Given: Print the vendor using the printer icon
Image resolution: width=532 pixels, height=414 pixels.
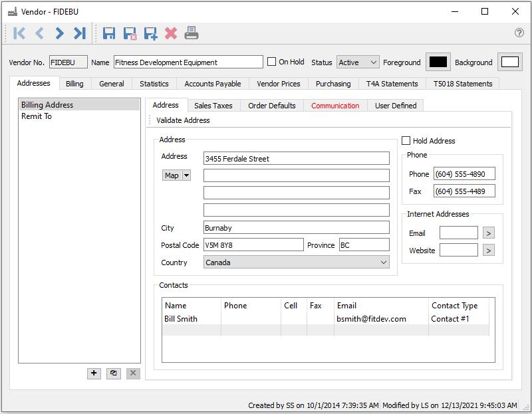Looking at the screenshot, I should point(192,33).
